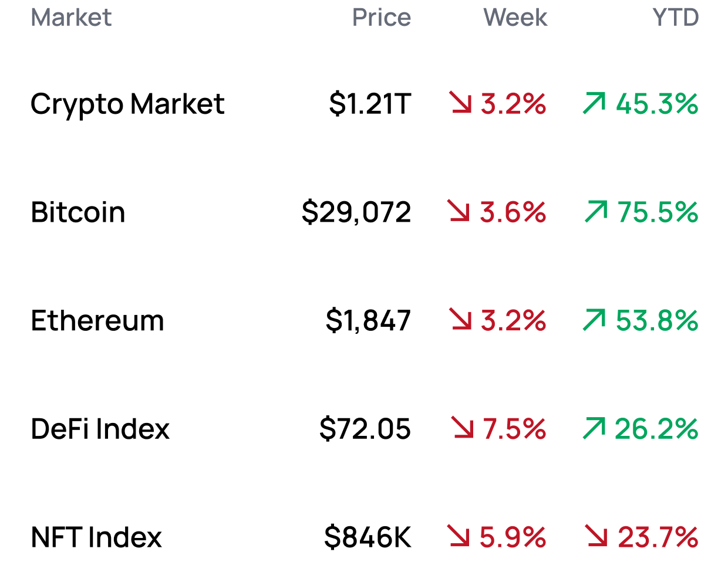Select the Ethereum market name

tap(97, 321)
